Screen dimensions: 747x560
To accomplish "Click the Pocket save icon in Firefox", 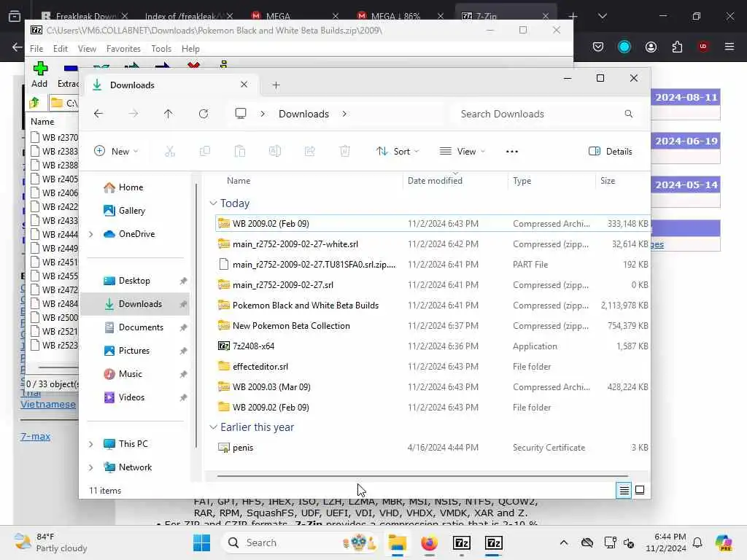I will 598,47.
